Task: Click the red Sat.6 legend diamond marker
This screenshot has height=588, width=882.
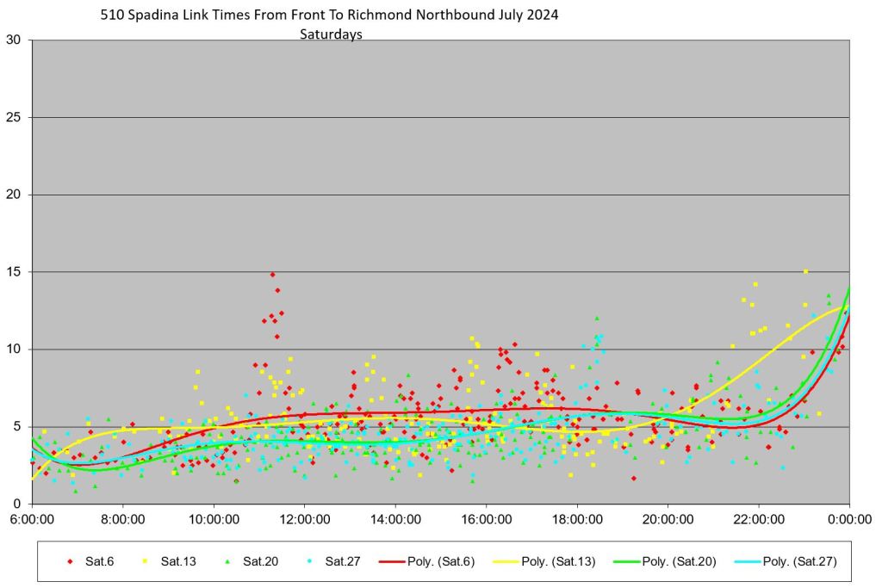Action: [x=70, y=562]
